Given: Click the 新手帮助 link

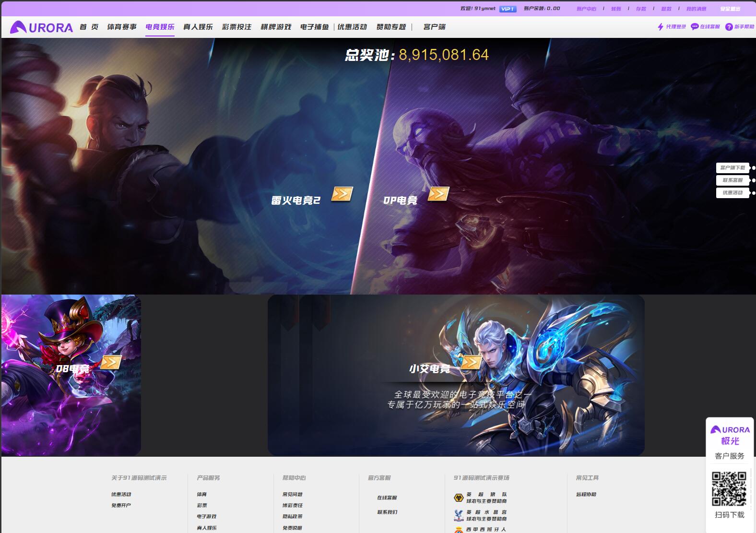Looking at the screenshot, I should coord(744,27).
